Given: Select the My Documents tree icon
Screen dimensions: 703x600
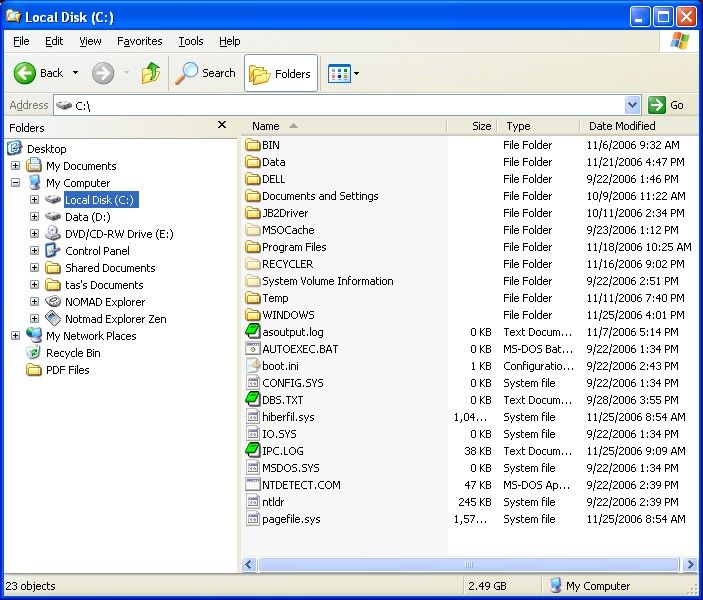Looking at the screenshot, I should point(34,165).
